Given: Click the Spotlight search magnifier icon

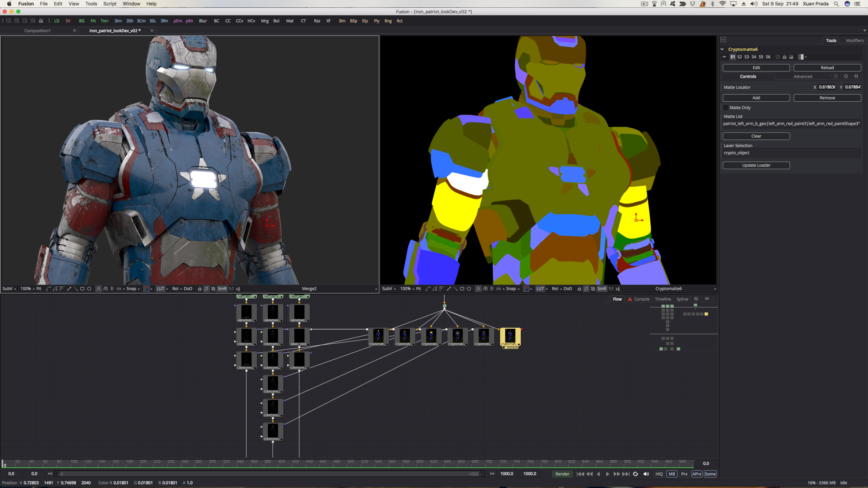Looking at the screenshot, I should (836, 4).
